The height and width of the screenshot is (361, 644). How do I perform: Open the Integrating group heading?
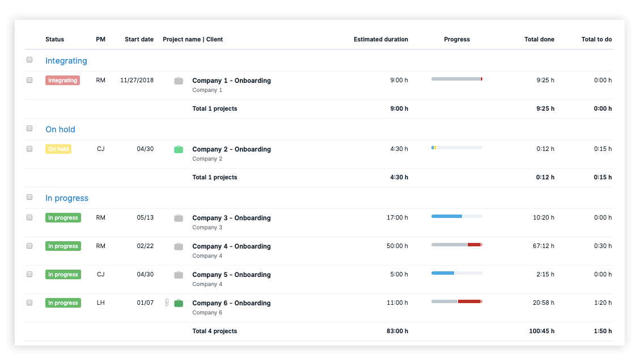66,61
